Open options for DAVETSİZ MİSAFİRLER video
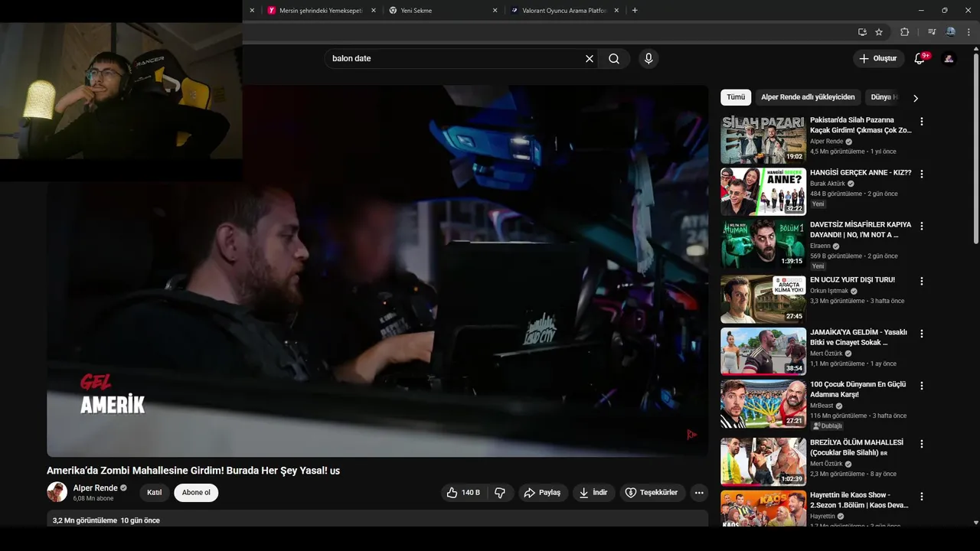The image size is (980, 551). point(922,226)
